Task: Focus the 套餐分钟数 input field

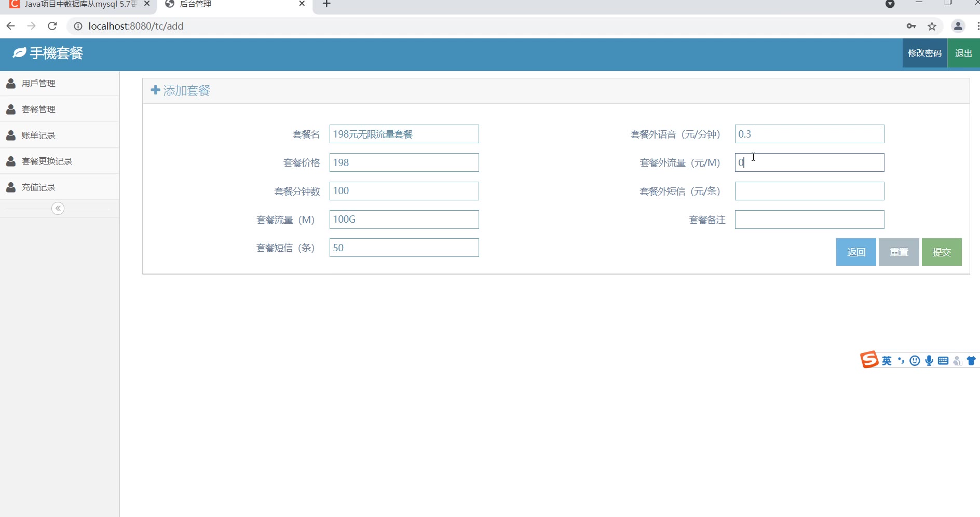Action: 404,191
